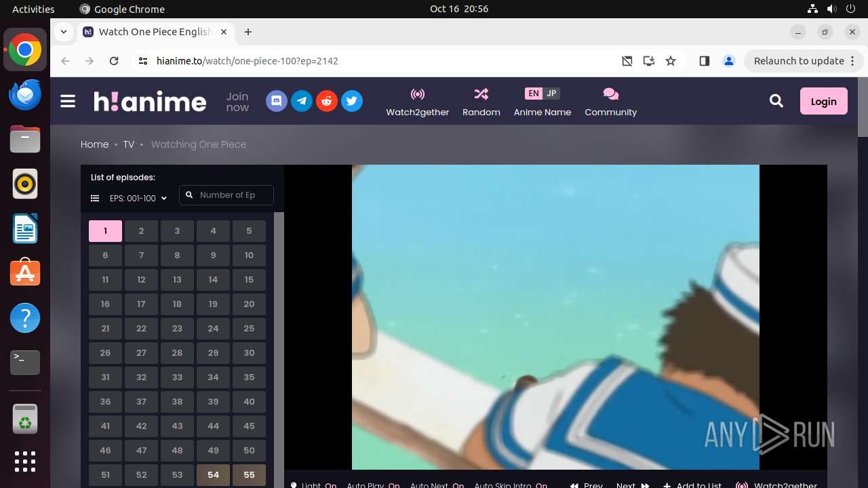Click Add to List
Viewport: 868px width, 488px height.
692,485
